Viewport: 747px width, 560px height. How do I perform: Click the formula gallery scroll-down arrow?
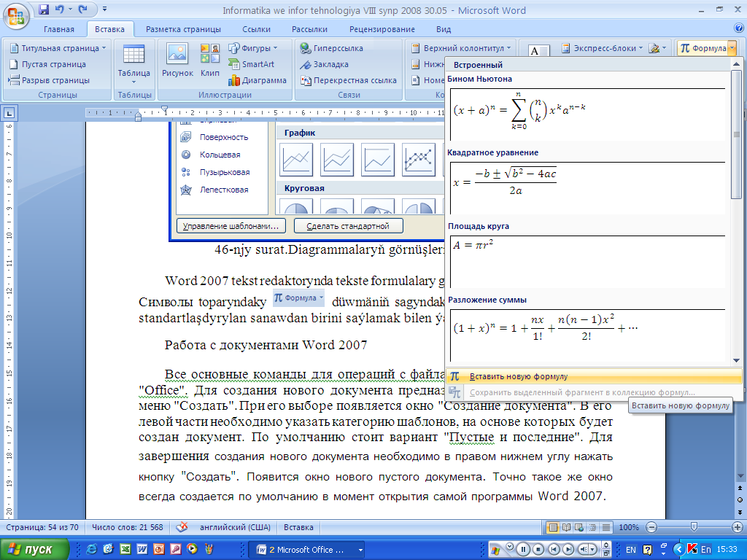click(737, 360)
